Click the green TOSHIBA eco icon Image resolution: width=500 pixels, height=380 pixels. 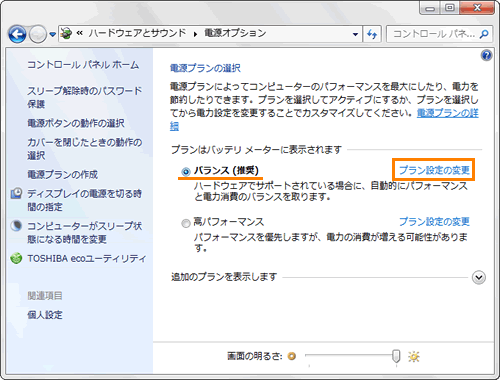pyautogui.click(x=16, y=258)
